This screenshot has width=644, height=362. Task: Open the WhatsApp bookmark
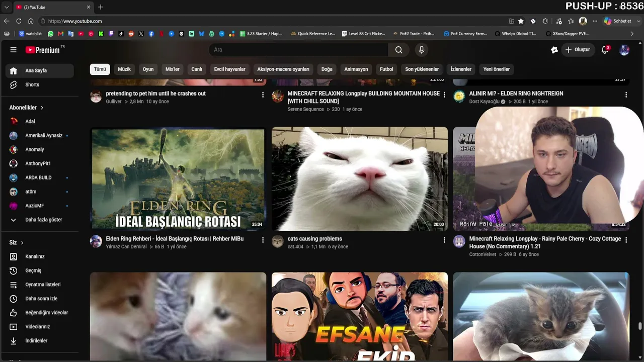click(50, 34)
